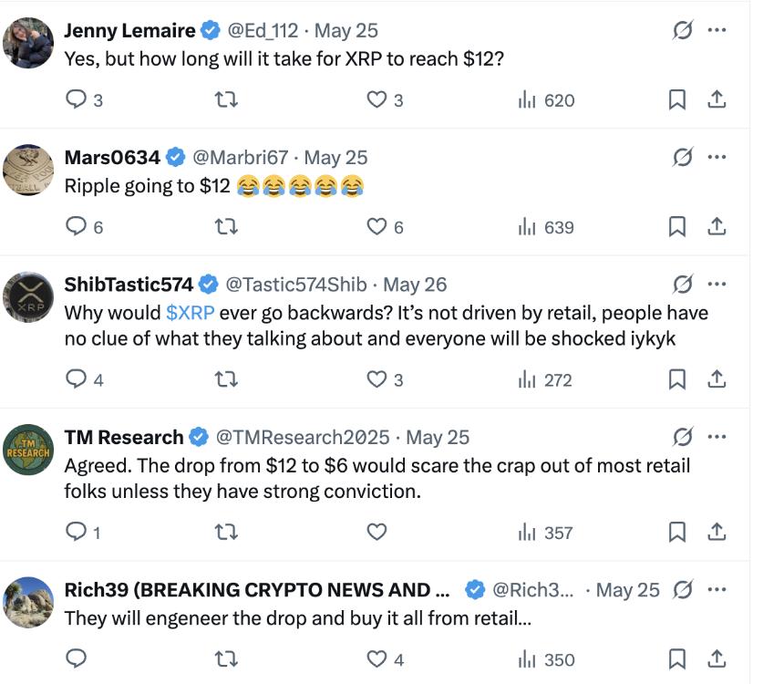784x684 pixels.
Task: Like Jenny Lemaire's tweet
Action: [377, 100]
